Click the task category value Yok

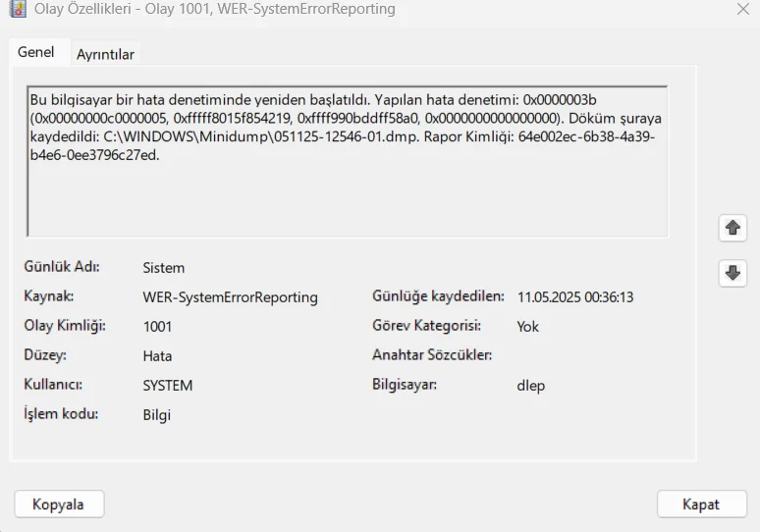[x=527, y=327]
